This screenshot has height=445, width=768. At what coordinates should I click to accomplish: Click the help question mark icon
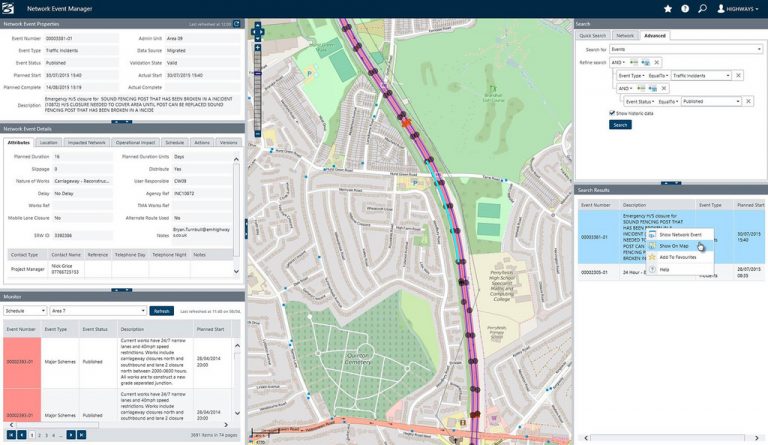pos(686,8)
